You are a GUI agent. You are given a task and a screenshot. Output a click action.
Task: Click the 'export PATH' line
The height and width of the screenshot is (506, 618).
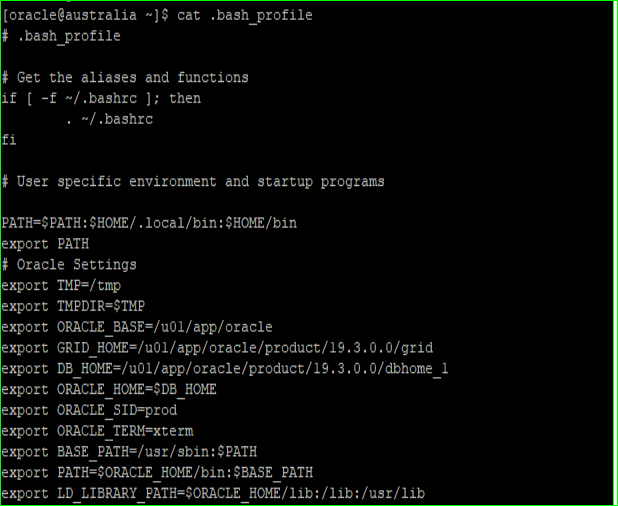[45, 243]
